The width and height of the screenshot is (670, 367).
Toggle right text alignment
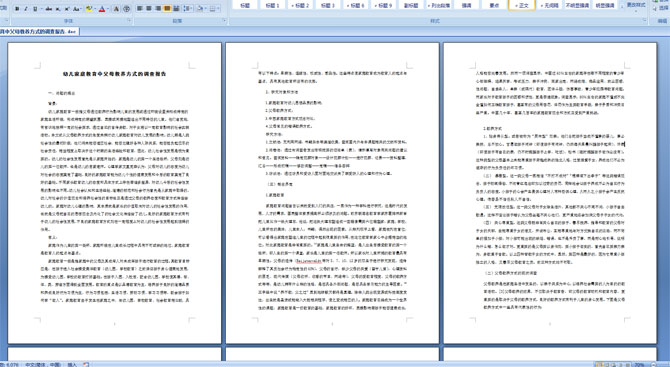(x=158, y=9)
